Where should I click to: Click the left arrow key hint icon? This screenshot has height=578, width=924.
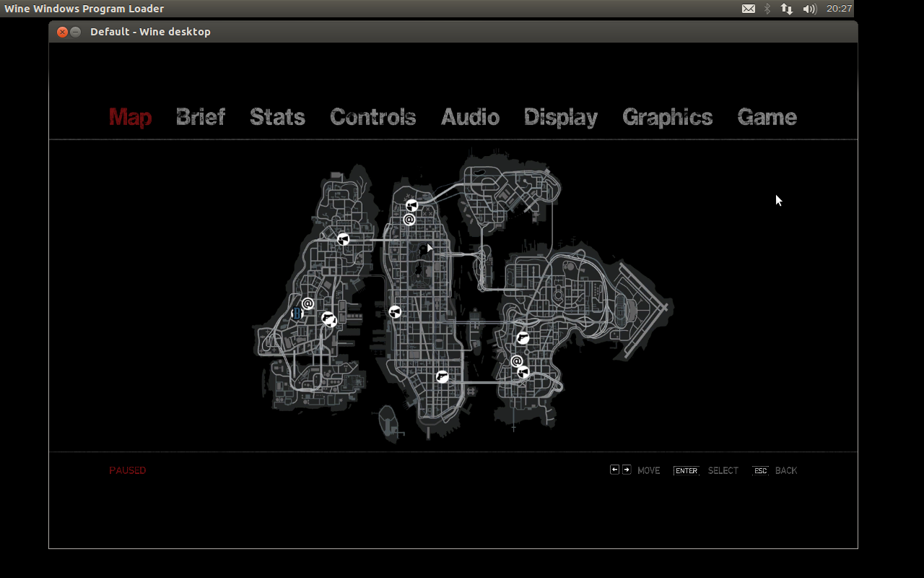coord(615,470)
